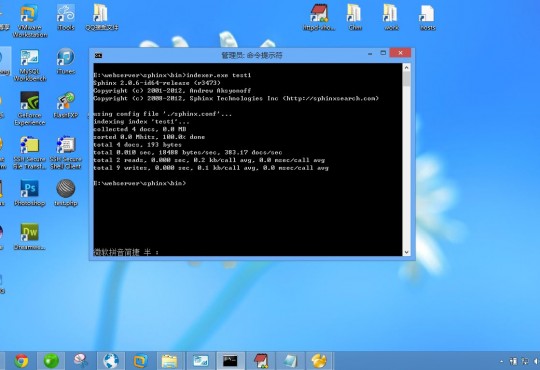The height and width of the screenshot is (370, 540).
Task: Click the 'total 4 docs, 193 bytes' line
Action: [x=137, y=145]
